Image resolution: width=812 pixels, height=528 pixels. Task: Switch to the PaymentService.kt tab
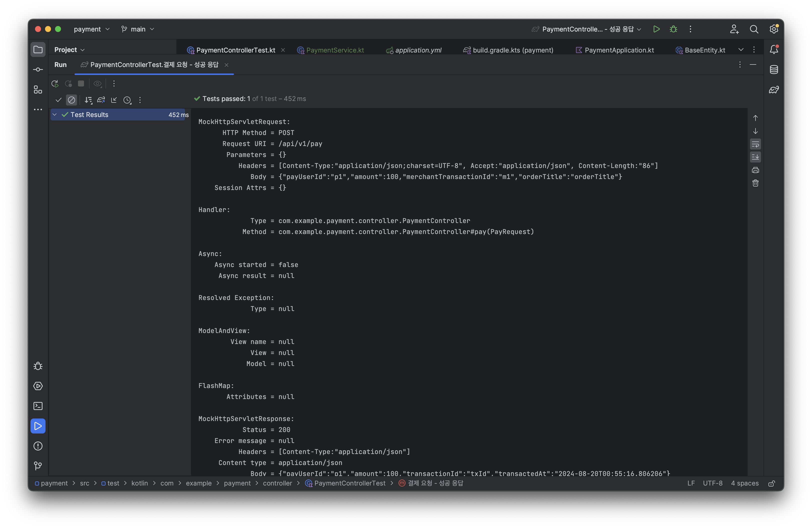(334, 50)
